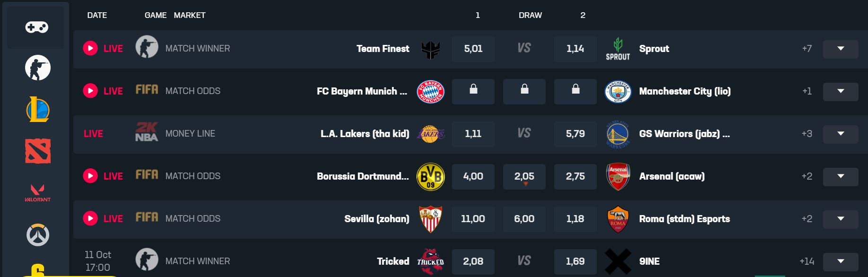Expand the Arsenal match dropdown arrow
Viewport: 868px width, 277px height.
[841, 176]
